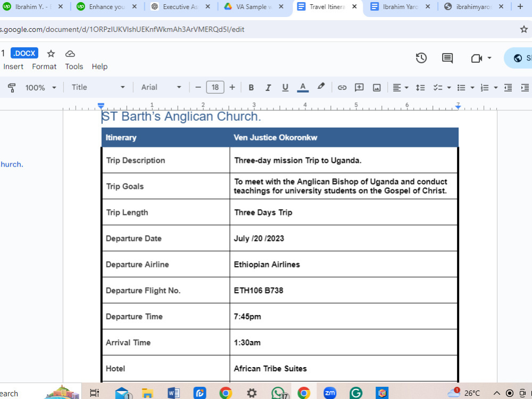
Task: Open the Insert menu
Action: pos(13,66)
